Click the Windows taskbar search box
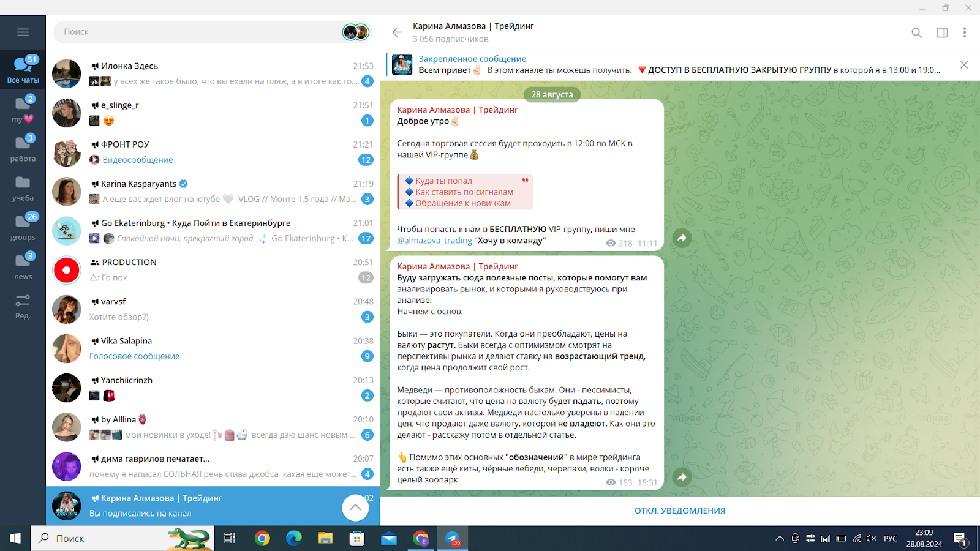This screenshot has height=551, width=980. 123,538
